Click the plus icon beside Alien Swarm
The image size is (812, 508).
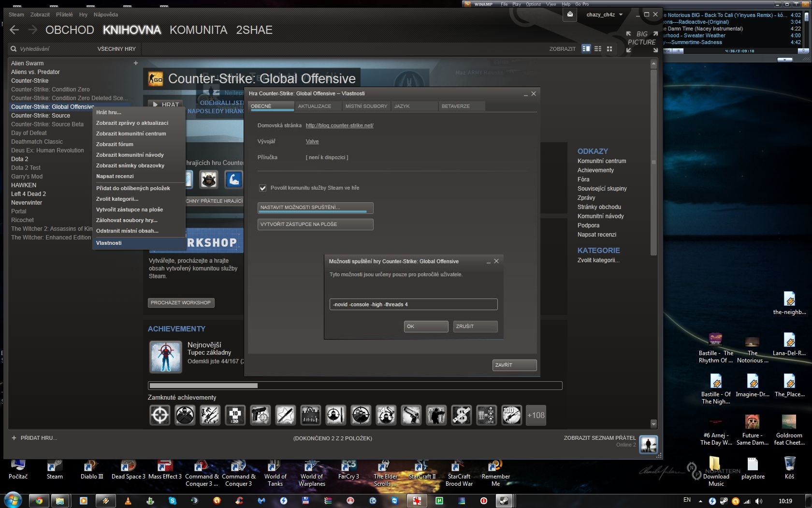pyautogui.click(x=136, y=63)
